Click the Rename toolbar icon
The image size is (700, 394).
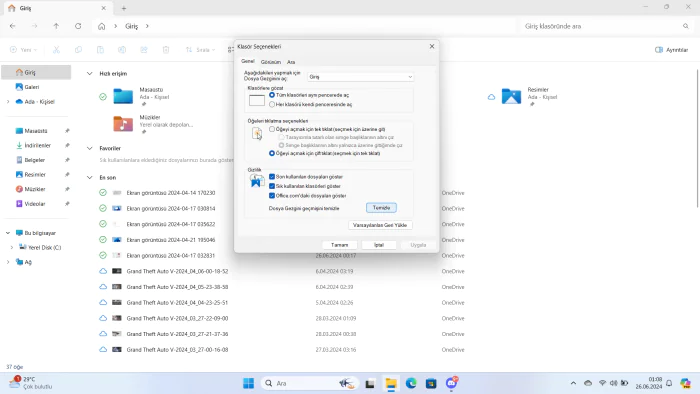pos(122,50)
